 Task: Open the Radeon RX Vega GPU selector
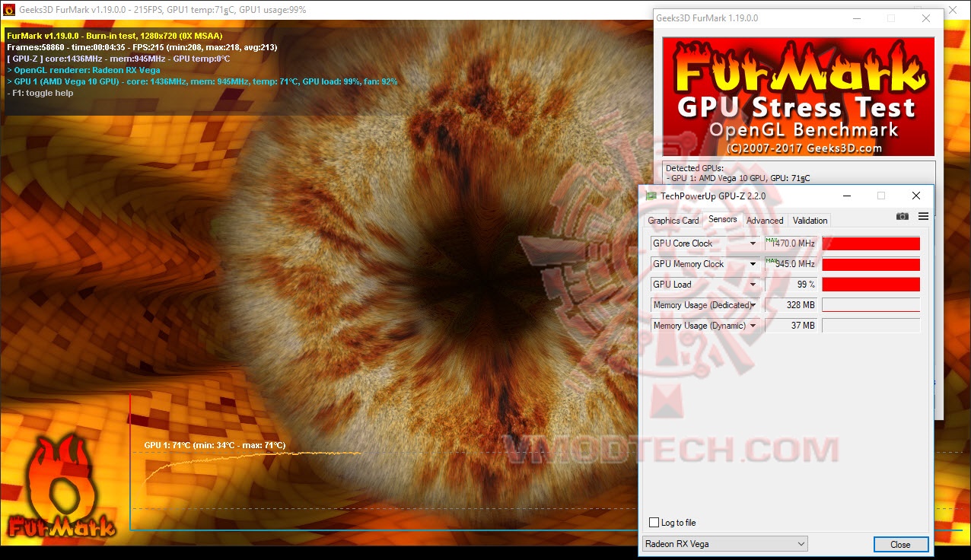click(724, 544)
